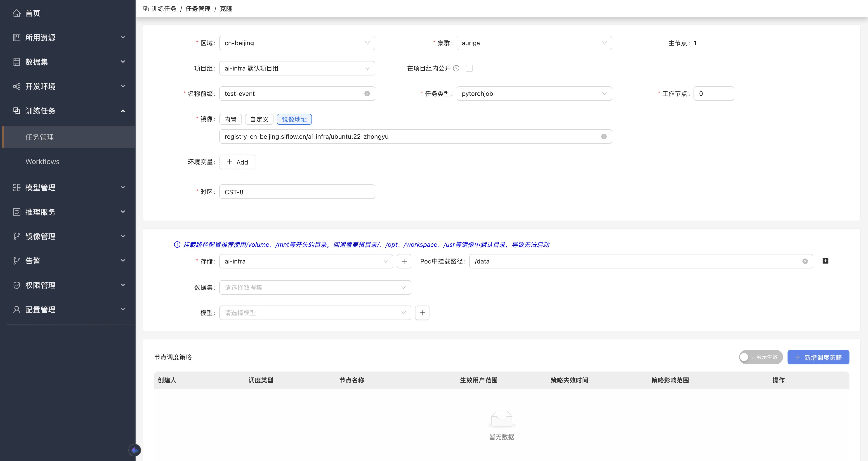Click the 训练任务 sidebar icon
The image size is (868, 461).
coord(17,111)
